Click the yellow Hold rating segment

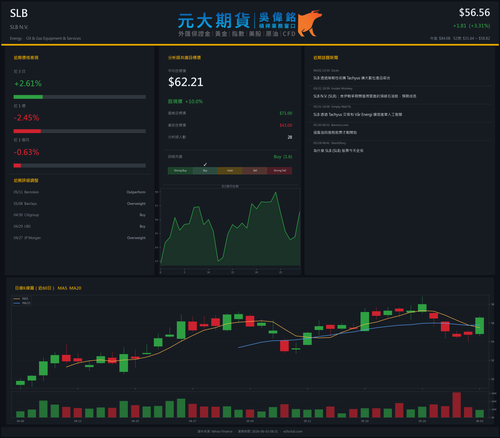point(230,171)
